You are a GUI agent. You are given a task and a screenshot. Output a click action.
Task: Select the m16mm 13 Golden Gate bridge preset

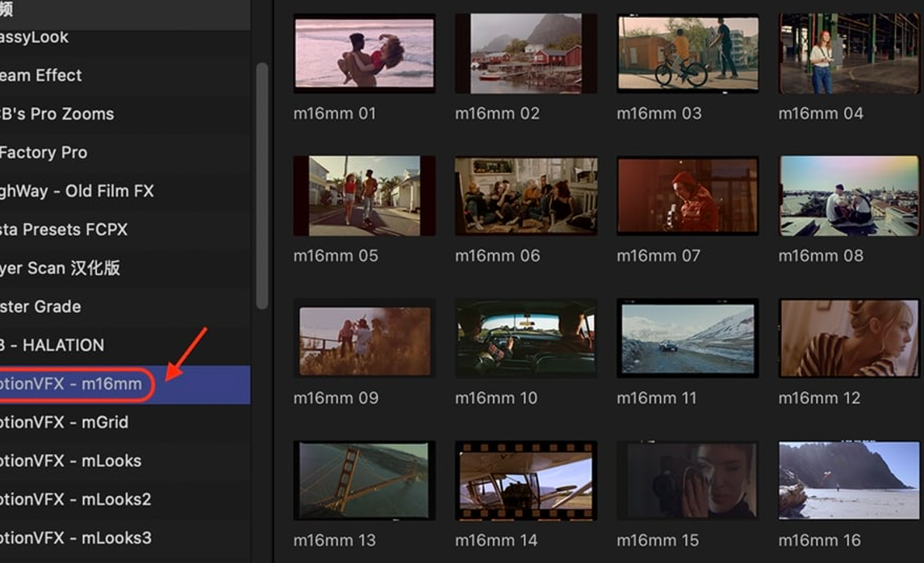(x=364, y=480)
